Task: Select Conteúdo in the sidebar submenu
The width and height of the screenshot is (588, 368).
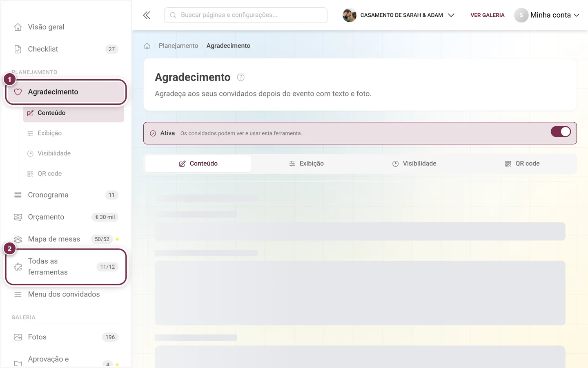Action: click(73, 113)
